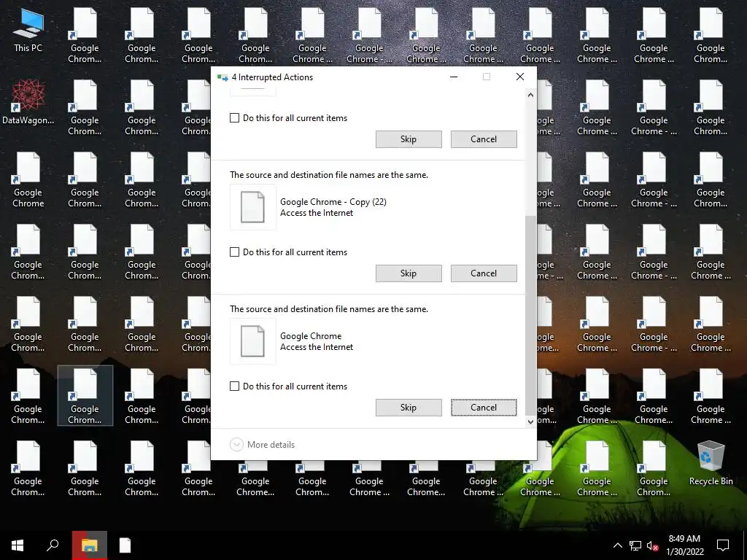This screenshot has height=560, width=747.
Task: Expand More details in the dialog
Action: [263, 445]
